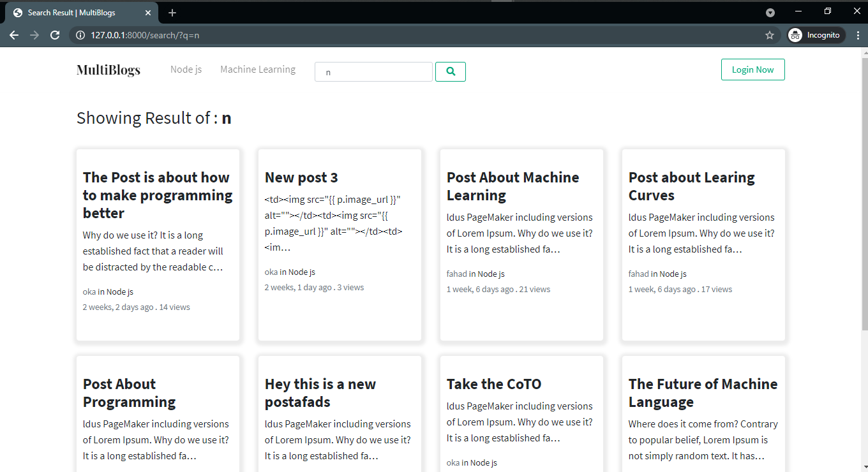Viewport: 868px width, 472px height.
Task: Click the address bar URL
Action: point(145,35)
